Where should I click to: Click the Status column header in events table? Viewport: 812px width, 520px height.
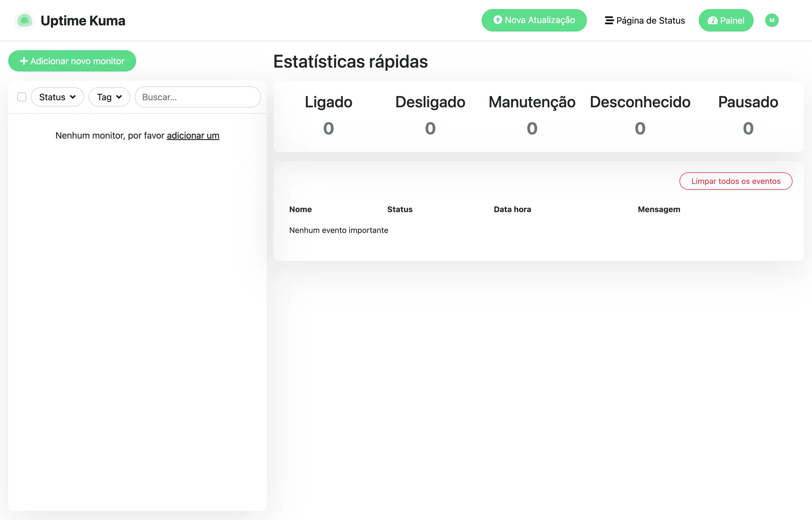coord(400,209)
